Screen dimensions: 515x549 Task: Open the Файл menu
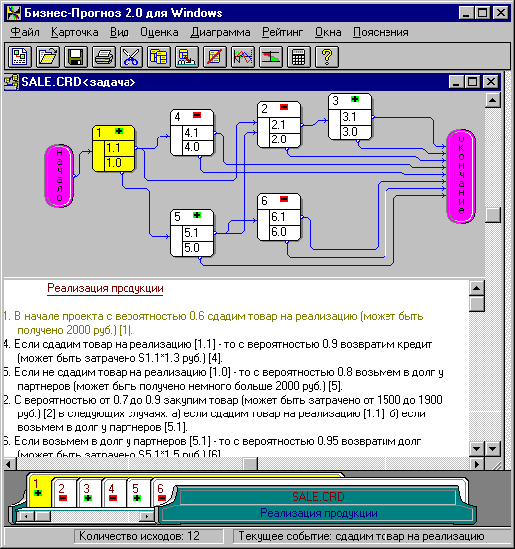(x=25, y=32)
